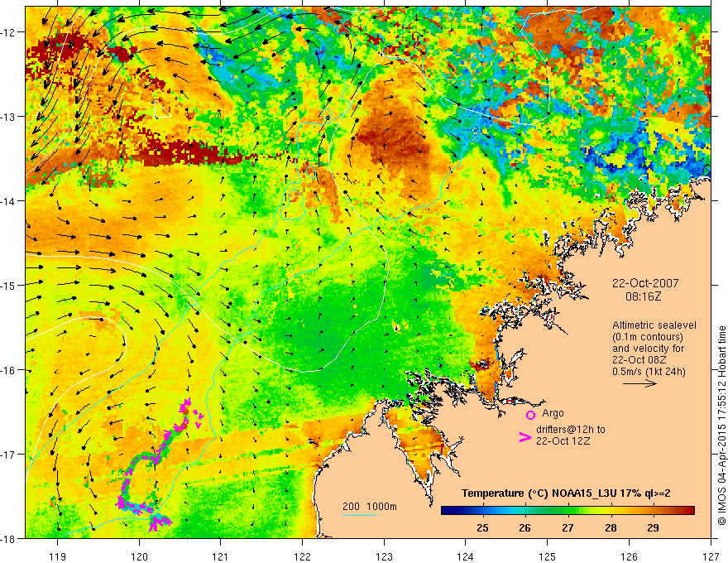Viewport: 728px width, 563px height.
Task: Click the longitude label 123
Action: click(x=384, y=556)
